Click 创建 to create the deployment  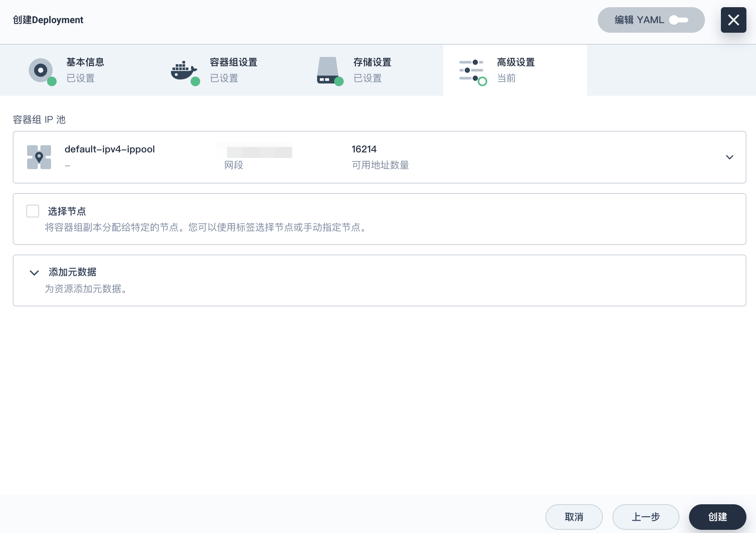click(x=717, y=517)
